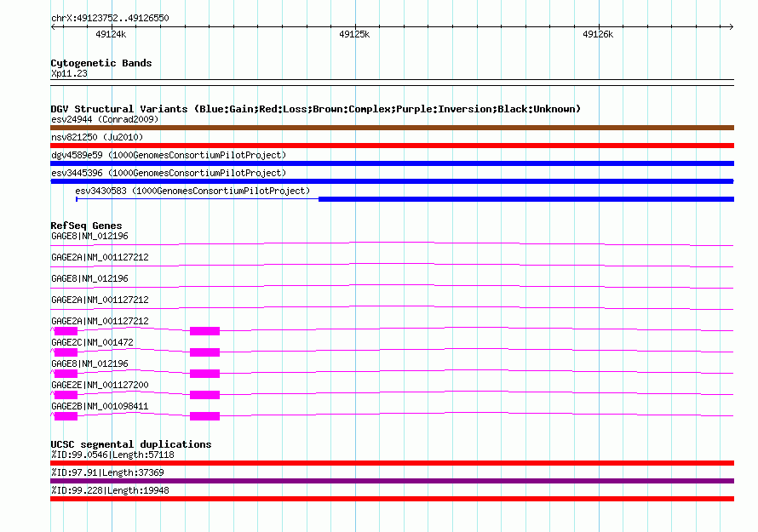
Task: Select the dgv4589e59 variant label
Action: click(x=169, y=155)
